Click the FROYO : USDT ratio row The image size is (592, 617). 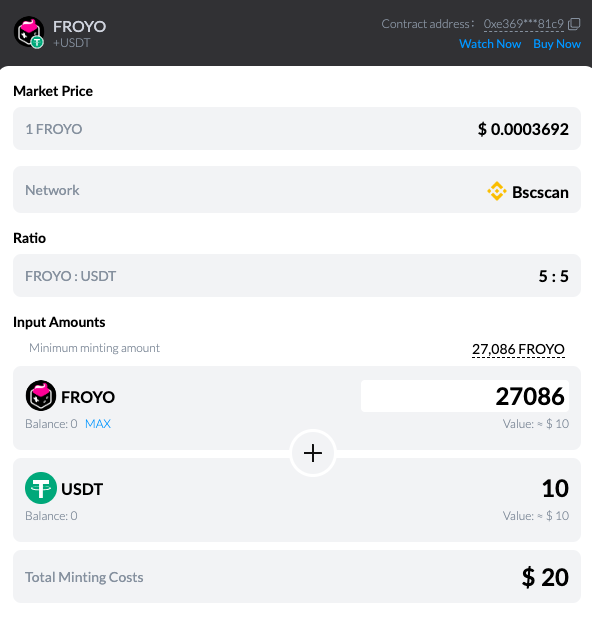click(x=297, y=275)
